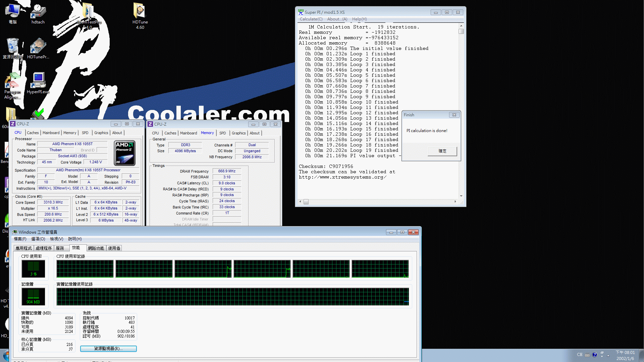Close the Finish dialog with X

tap(454, 115)
